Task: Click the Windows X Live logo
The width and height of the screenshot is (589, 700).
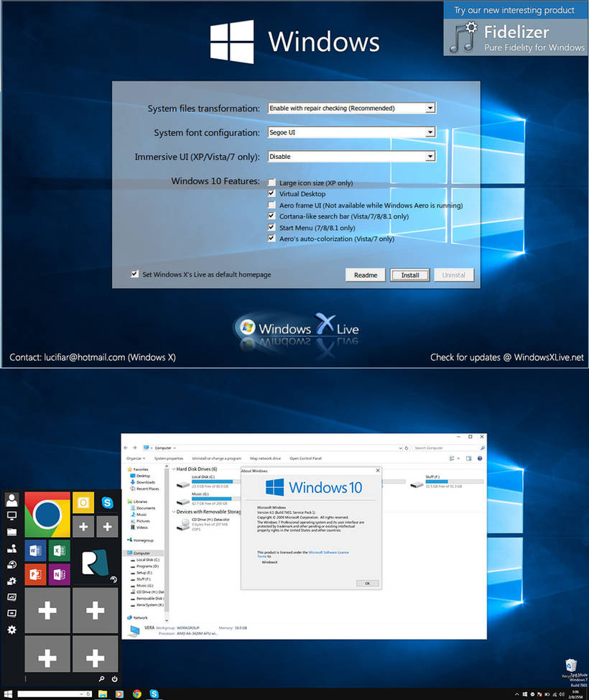Action: [297, 329]
